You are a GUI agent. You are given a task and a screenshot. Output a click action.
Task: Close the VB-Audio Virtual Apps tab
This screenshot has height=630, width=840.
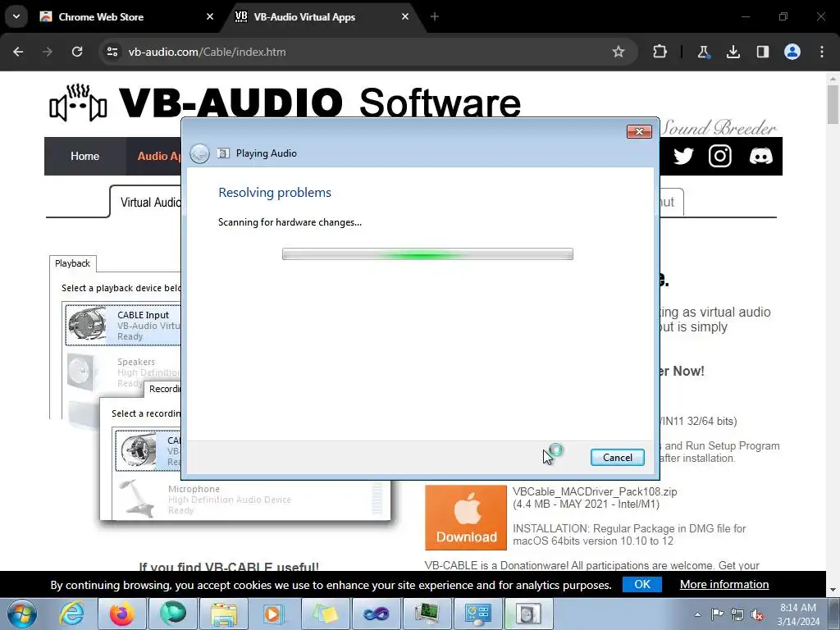[405, 16]
